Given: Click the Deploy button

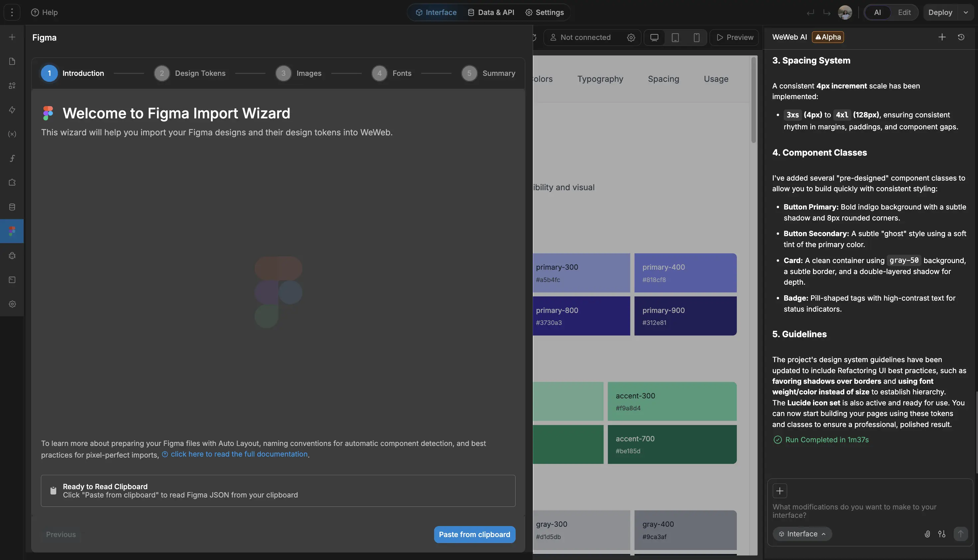Looking at the screenshot, I should 940,12.
